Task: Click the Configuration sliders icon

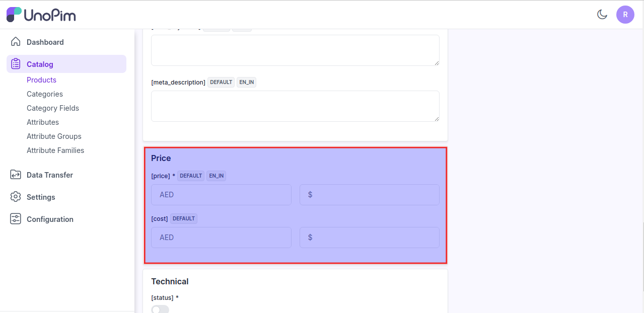Action: (16, 219)
